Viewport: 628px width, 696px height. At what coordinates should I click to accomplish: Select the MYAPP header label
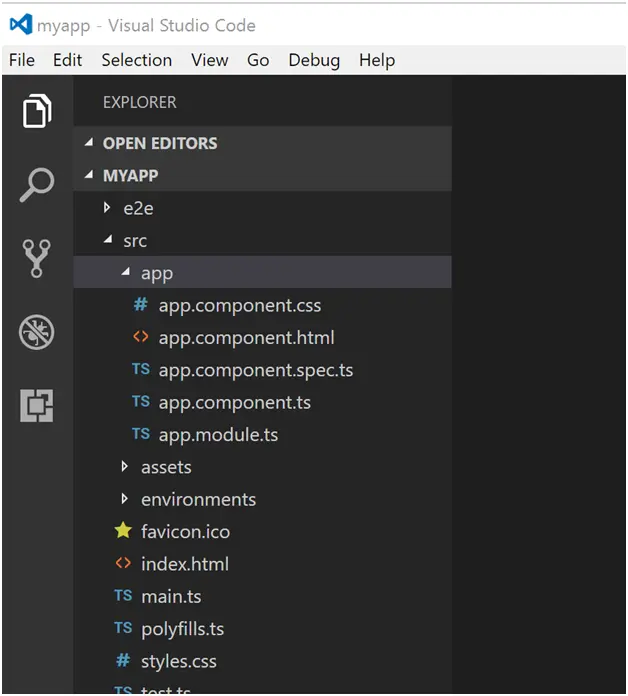130,176
